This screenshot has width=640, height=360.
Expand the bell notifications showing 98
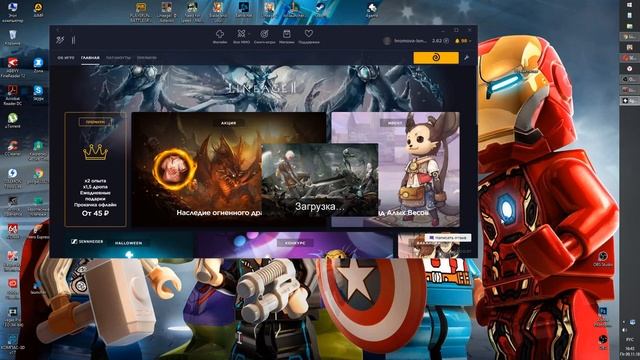point(463,41)
